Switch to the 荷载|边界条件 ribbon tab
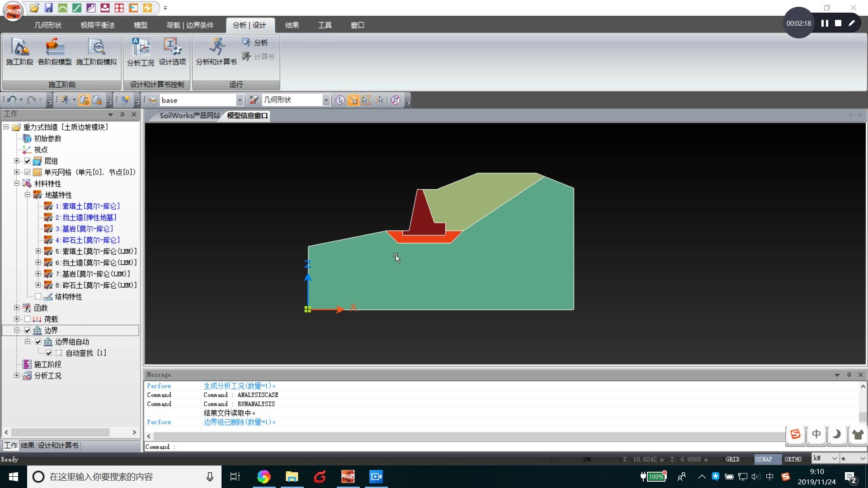This screenshot has height=488, width=868. (x=190, y=25)
